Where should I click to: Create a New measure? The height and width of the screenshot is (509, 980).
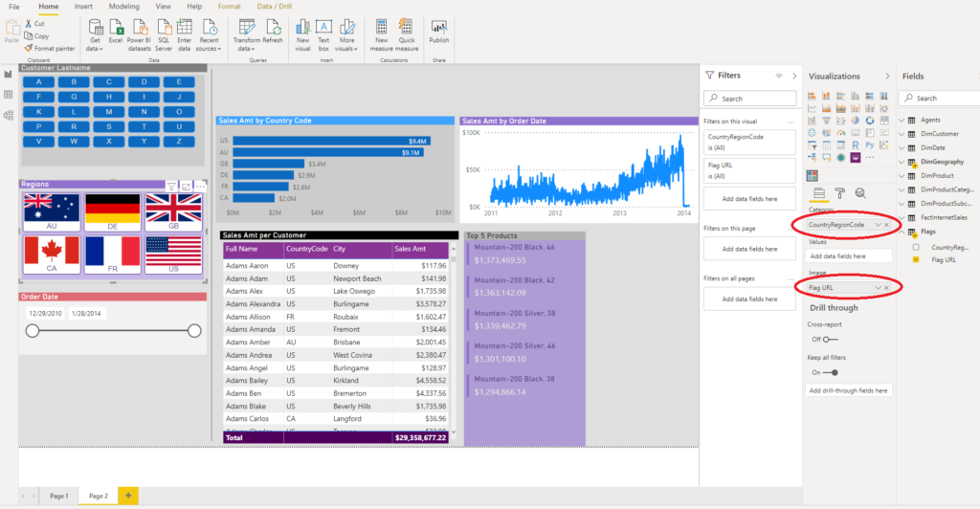click(381, 35)
